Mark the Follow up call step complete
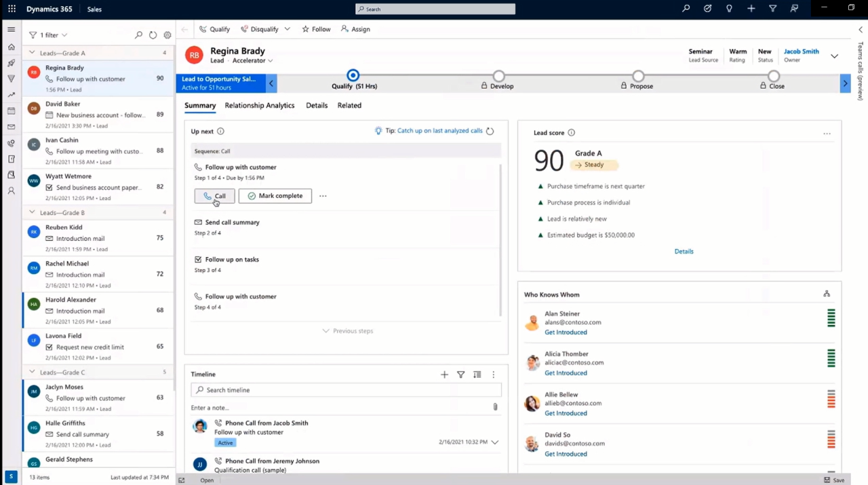This screenshot has width=868, height=485. coord(275,195)
